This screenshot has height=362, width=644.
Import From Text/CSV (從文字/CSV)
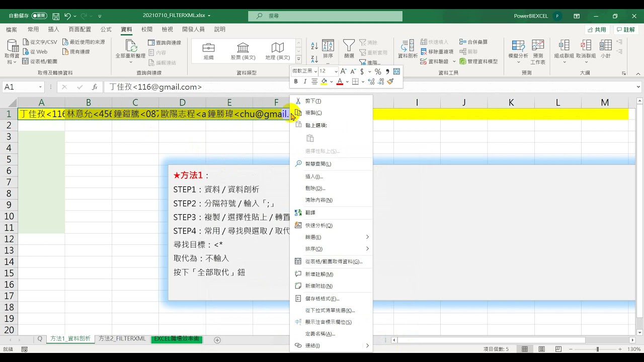tap(40, 42)
